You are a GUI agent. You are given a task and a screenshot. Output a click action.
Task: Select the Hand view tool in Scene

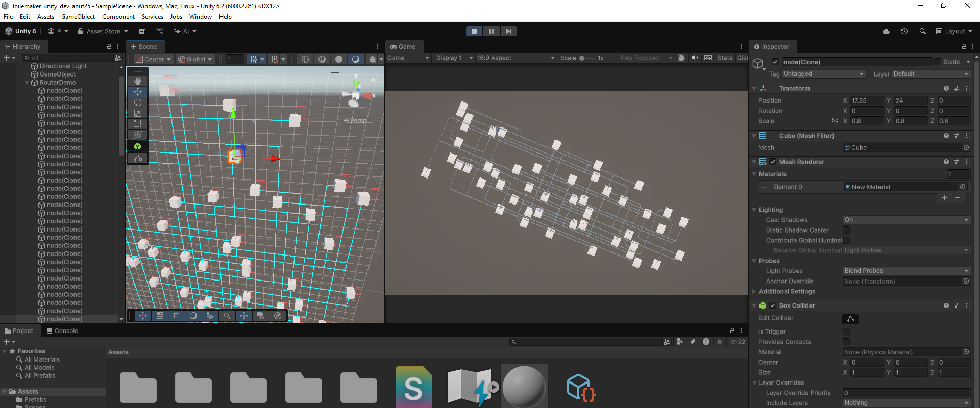(138, 81)
